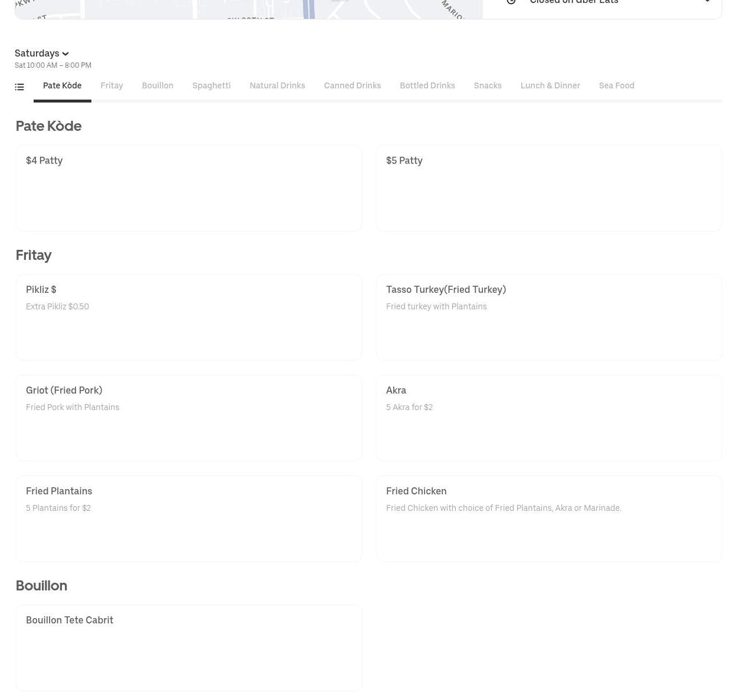Click the 'Extra Pikliz $0.50' description
Viewport: 737px width, 700px height.
pyautogui.click(x=57, y=306)
